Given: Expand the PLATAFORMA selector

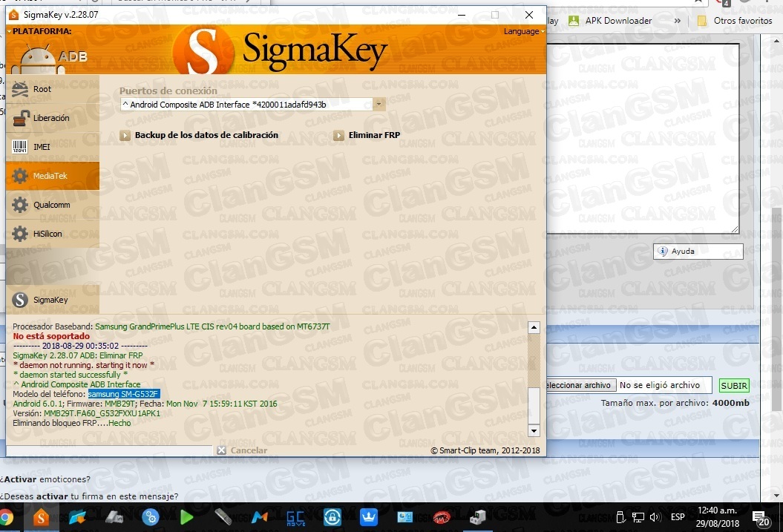Looking at the screenshot, I should (40, 31).
